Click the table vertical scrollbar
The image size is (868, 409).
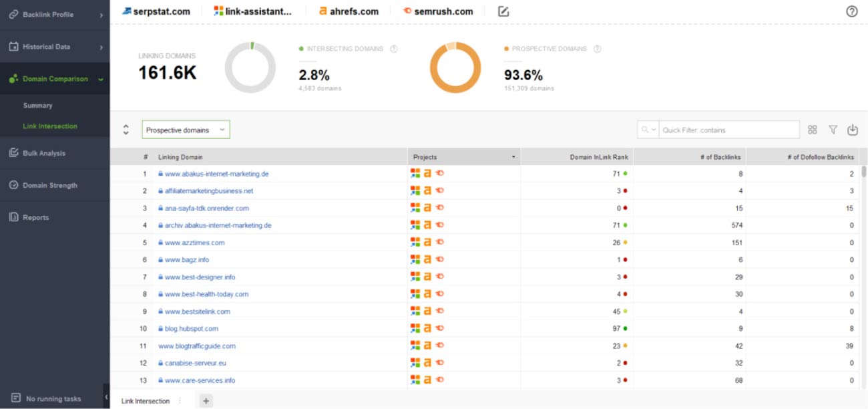[x=863, y=172]
